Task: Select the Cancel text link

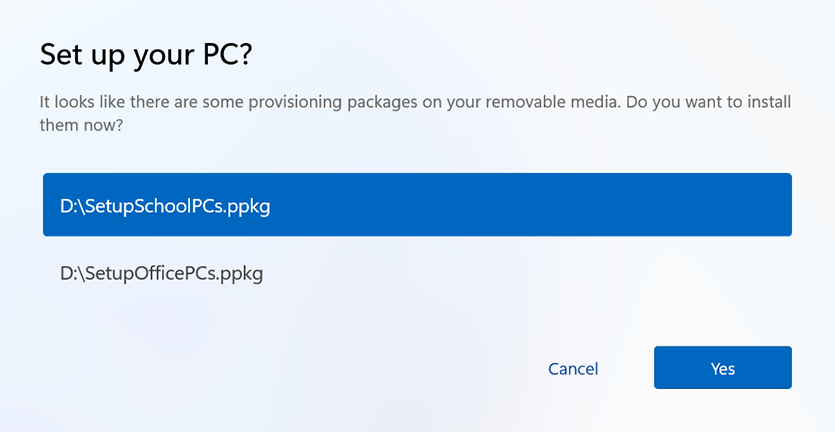Action: [x=573, y=369]
